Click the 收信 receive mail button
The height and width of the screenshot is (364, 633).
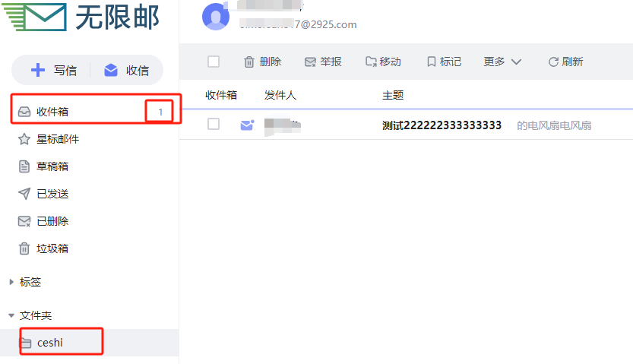click(x=126, y=70)
